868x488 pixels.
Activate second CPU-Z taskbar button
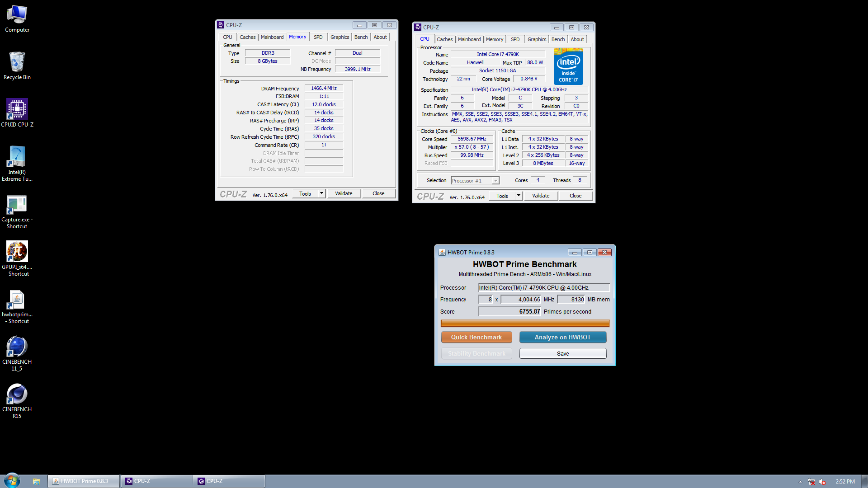[x=229, y=481]
